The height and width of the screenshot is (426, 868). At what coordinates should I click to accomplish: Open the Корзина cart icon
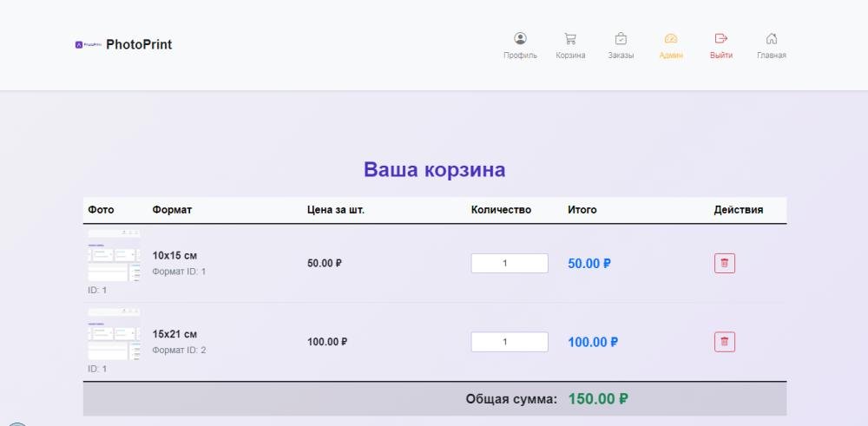570,38
